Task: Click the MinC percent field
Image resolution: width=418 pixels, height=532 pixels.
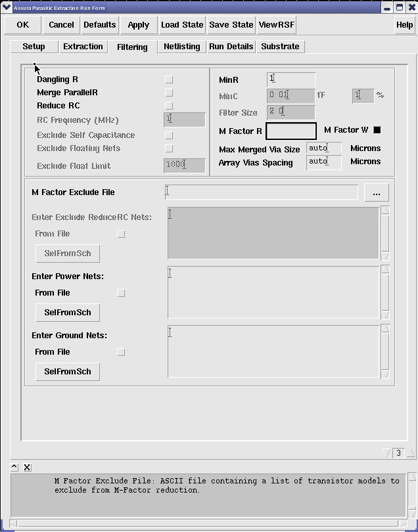Action: tap(363, 96)
